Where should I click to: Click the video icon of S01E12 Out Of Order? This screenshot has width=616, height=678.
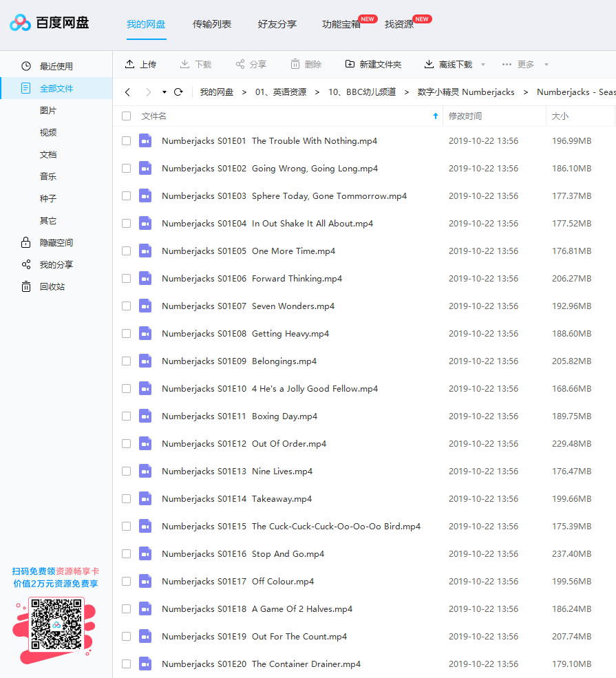(x=145, y=444)
